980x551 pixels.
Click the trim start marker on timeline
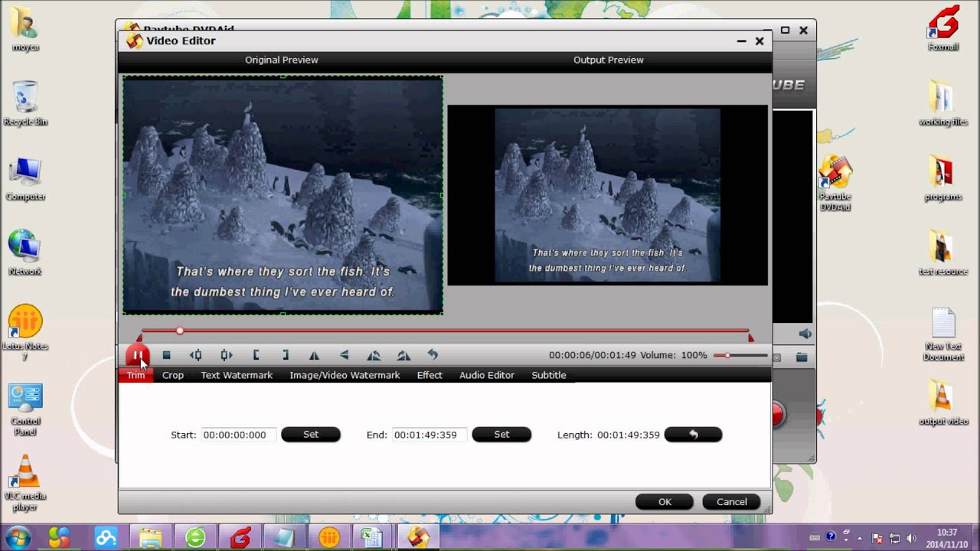[139, 337]
